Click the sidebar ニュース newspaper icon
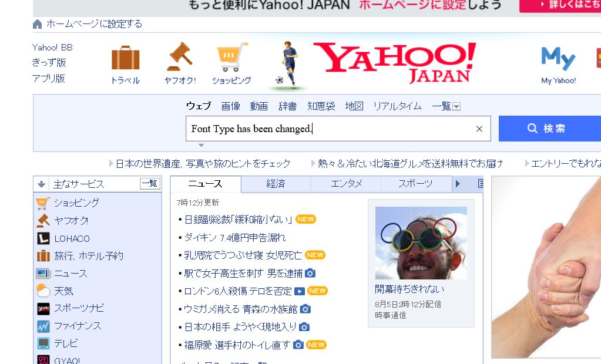The width and height of the screenshot is (601, 364). click(43, 273)
